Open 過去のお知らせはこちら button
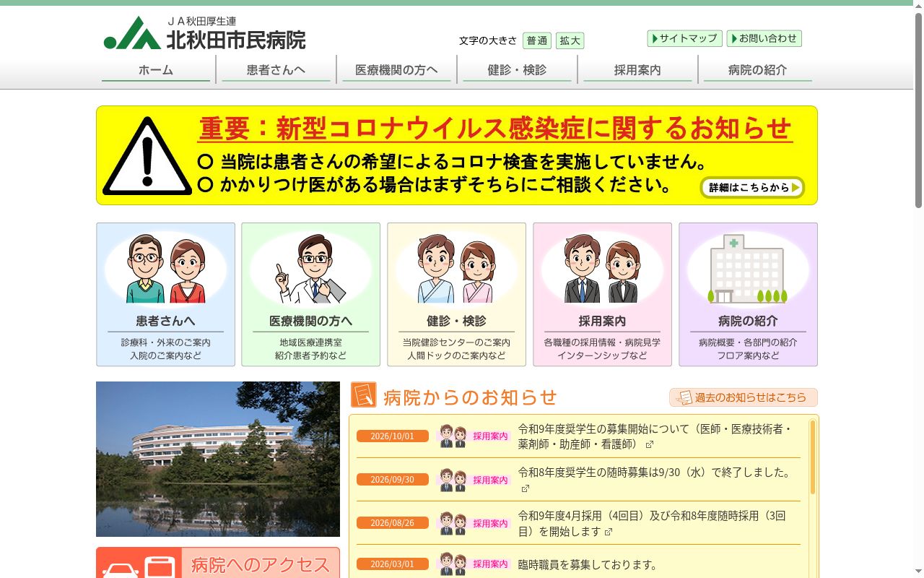 [x=744, y=397]
